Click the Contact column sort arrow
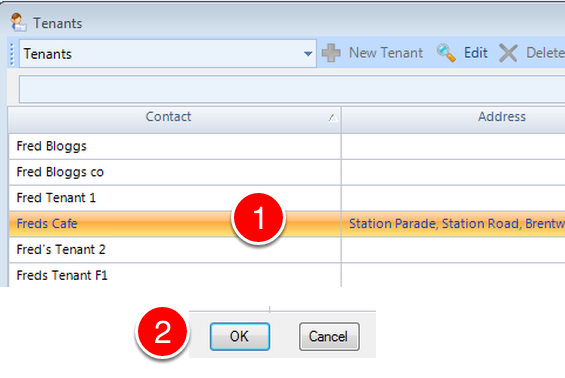The image size is (565, 378). point(333,117)
